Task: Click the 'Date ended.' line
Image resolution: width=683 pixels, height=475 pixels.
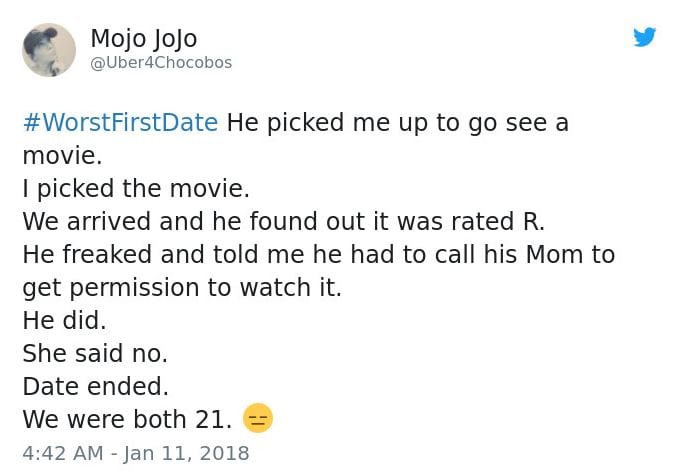Action: [95, 387]
